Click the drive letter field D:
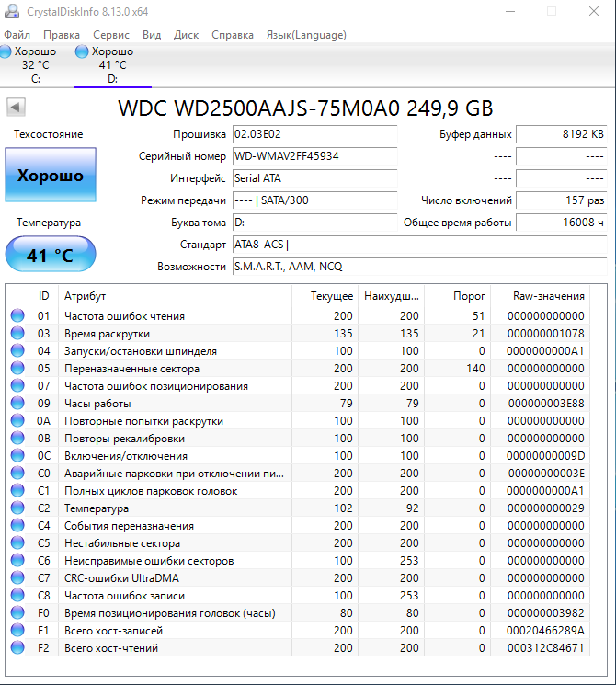Screen dimensions: 616x685 click(x=315, y=223)
